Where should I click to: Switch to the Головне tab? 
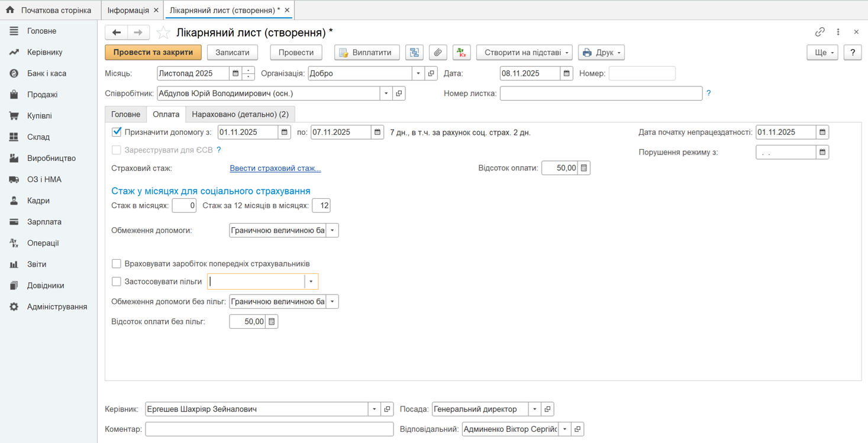point(126,114)
